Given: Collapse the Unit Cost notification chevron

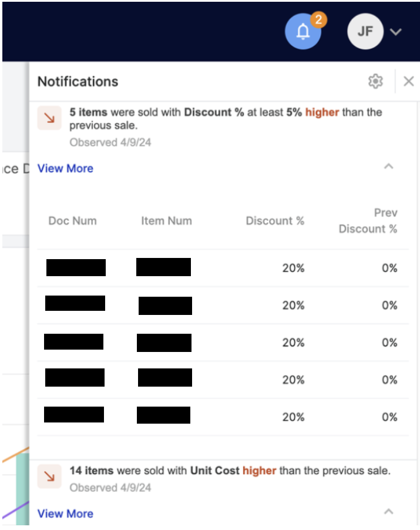Looking at the screenshot, I should pyautogui.click(x=388, y=512).
